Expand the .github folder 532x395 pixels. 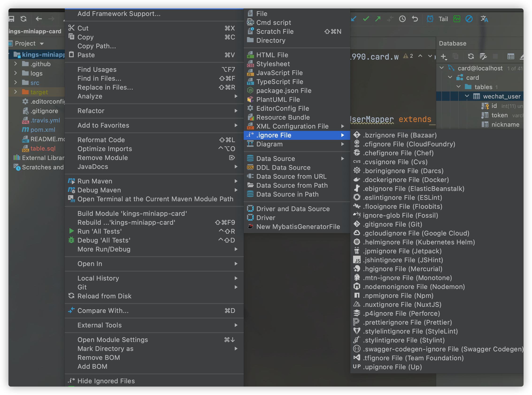[x=15, y=64]
